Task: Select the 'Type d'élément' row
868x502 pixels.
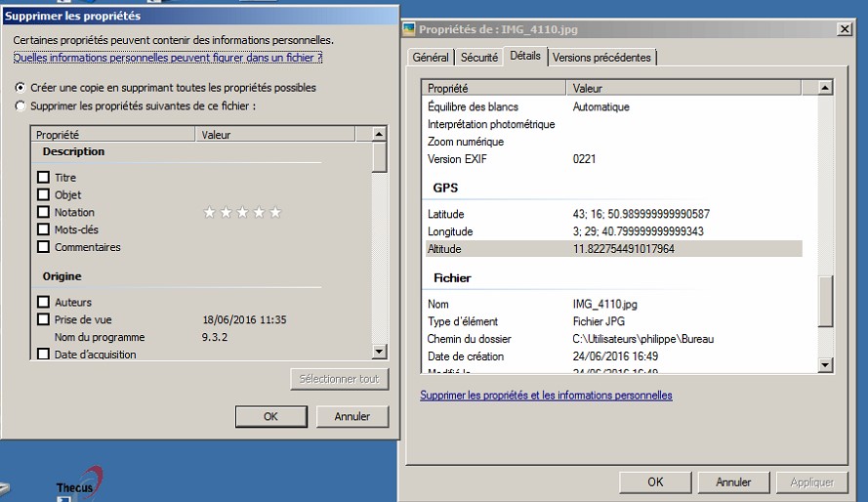Action: tap(614, 321)
